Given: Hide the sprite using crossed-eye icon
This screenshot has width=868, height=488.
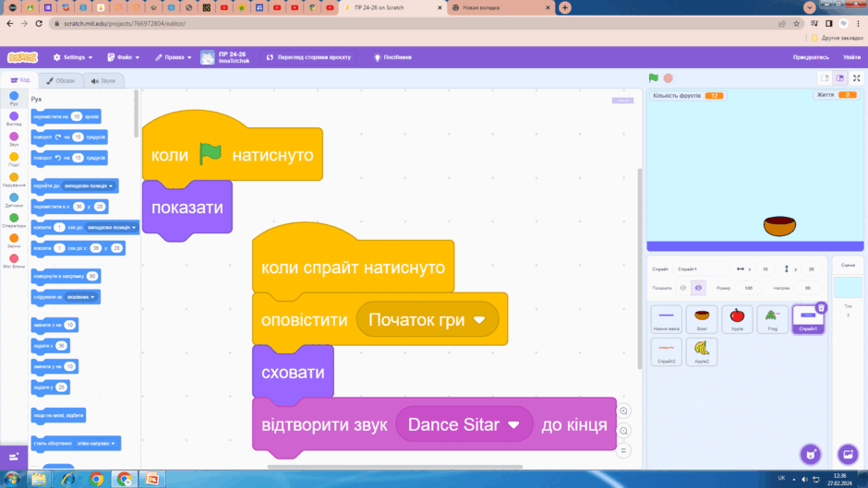Looking at the screenshot, I should tap(698, 288).
